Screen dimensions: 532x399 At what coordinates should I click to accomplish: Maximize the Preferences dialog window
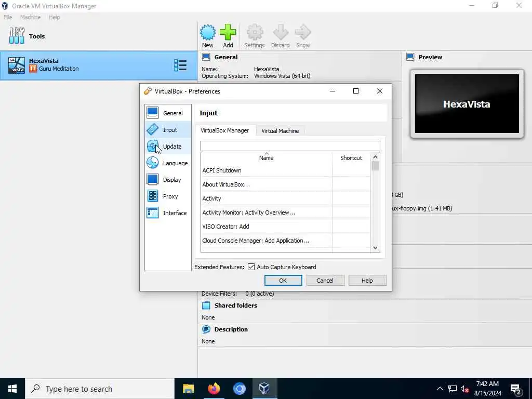click(356, 91)
